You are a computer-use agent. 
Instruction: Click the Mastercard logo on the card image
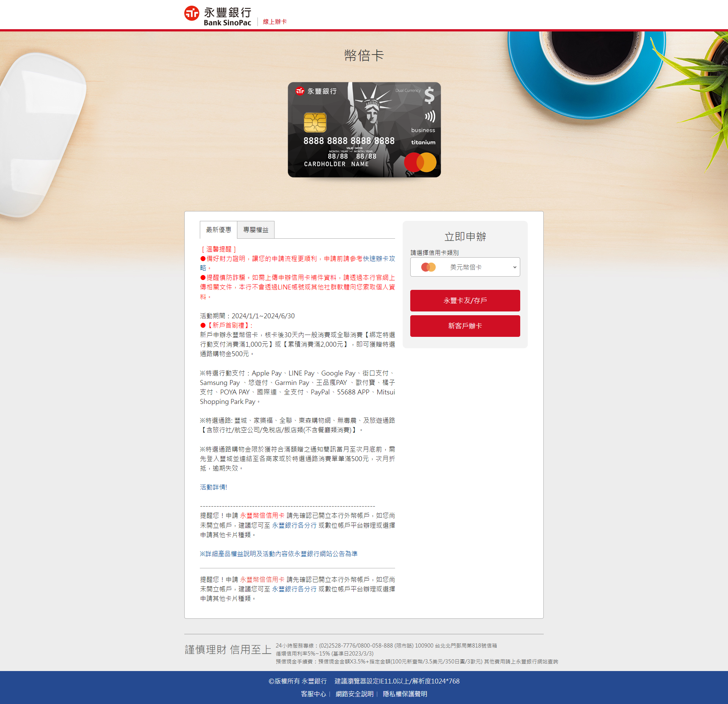click(420, 162)
